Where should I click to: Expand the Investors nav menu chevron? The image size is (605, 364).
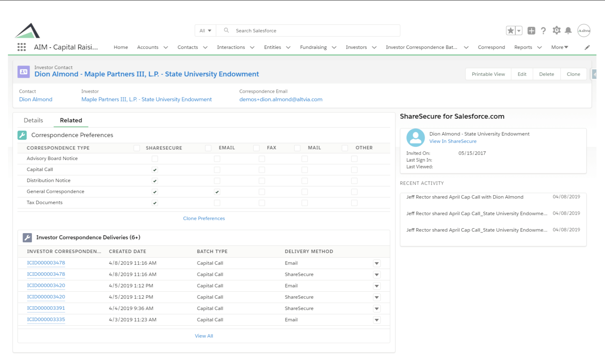pyautogui.click(x=374, y=47)
